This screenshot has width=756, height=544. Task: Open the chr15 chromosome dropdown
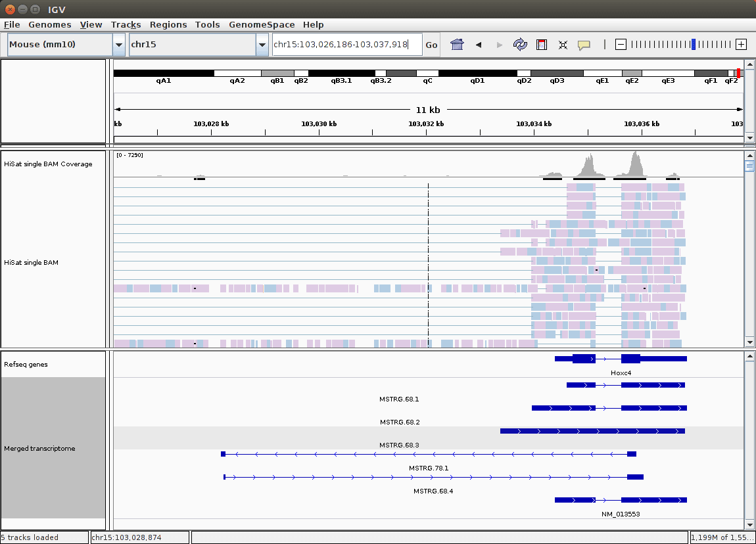[x=261, y=45]
